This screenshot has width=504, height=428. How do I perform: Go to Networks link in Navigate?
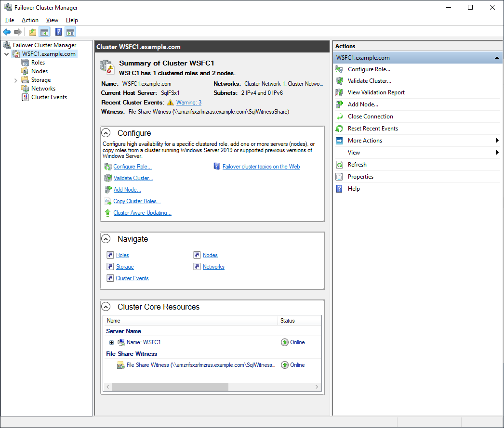click(x=213, y=267)
